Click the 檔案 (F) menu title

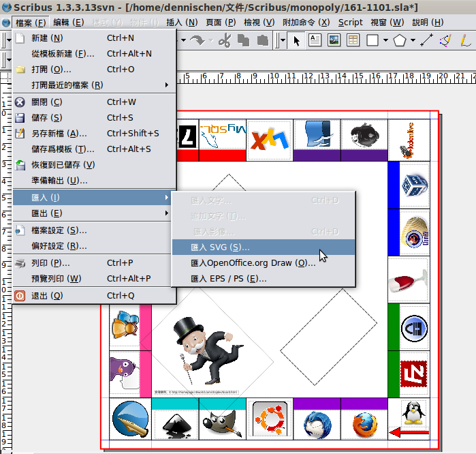(x=31, y=22)
